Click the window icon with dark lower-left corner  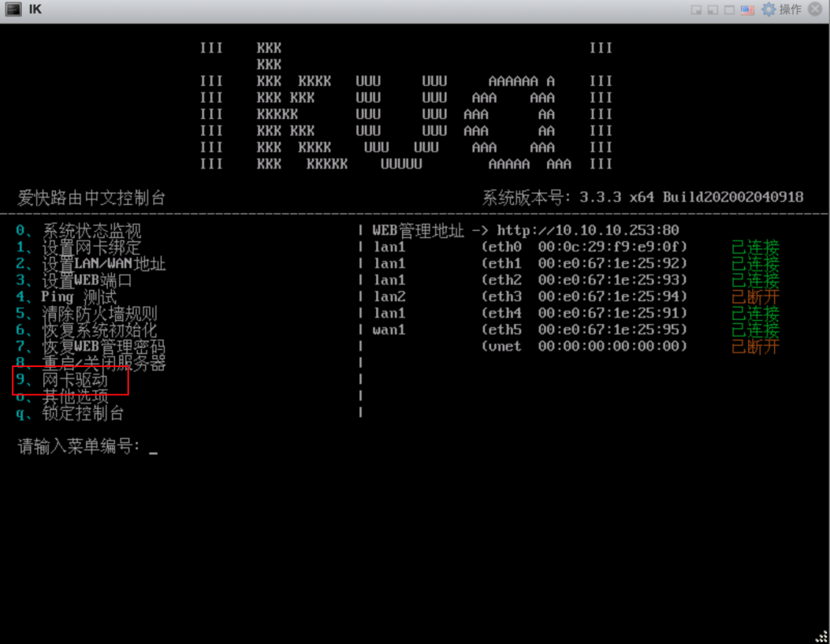[x=712, y=10]
